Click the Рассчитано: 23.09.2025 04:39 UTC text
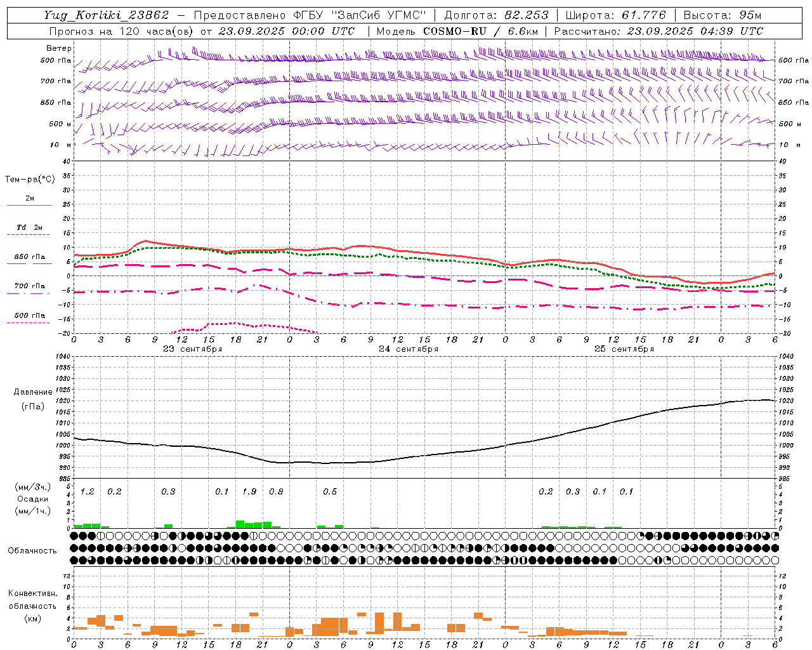The width and height of the screenshot is (812, 650). [658, 31]
